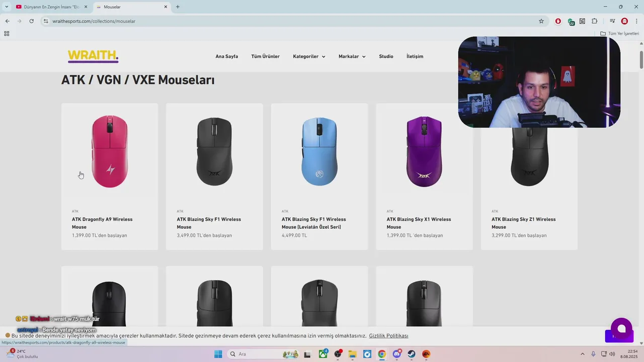Open ATK Blazing Sky X1 Wireless Mouse title
The height and width of the screenshot is (362, 644).
tap(419, 223)
